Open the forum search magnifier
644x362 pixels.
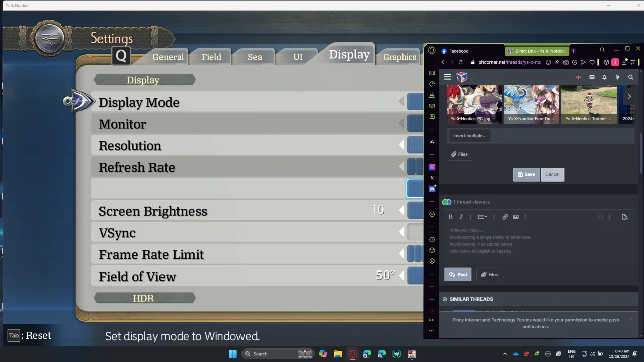pyautogui.click(x=630, y=77)
